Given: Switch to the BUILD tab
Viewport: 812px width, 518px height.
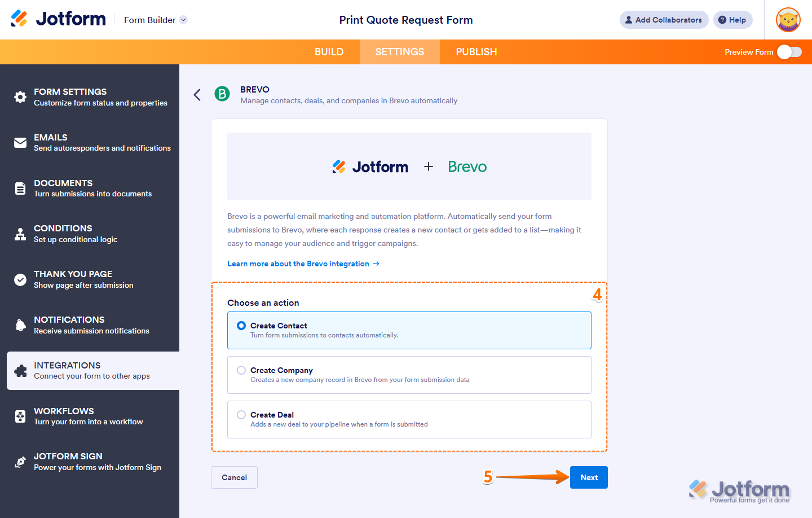Looking at the screenshot, I should pos(329,51).
